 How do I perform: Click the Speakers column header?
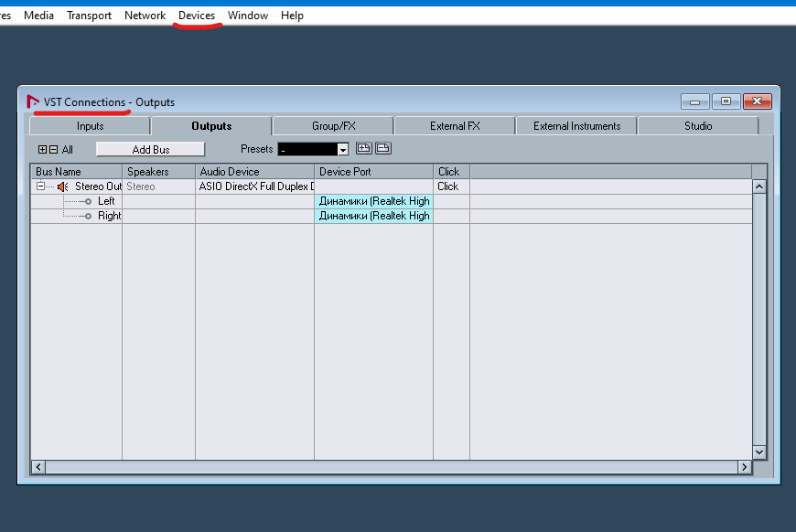click(158, 172)
